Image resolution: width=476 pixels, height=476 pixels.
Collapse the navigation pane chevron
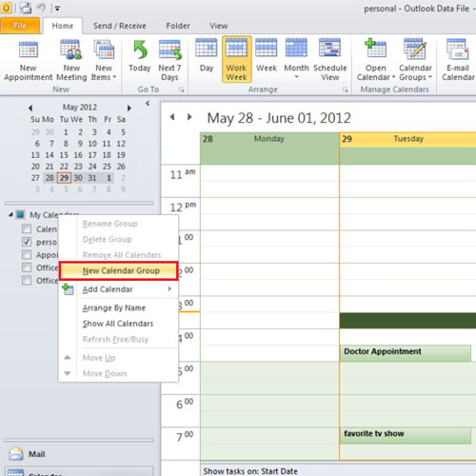148,103
